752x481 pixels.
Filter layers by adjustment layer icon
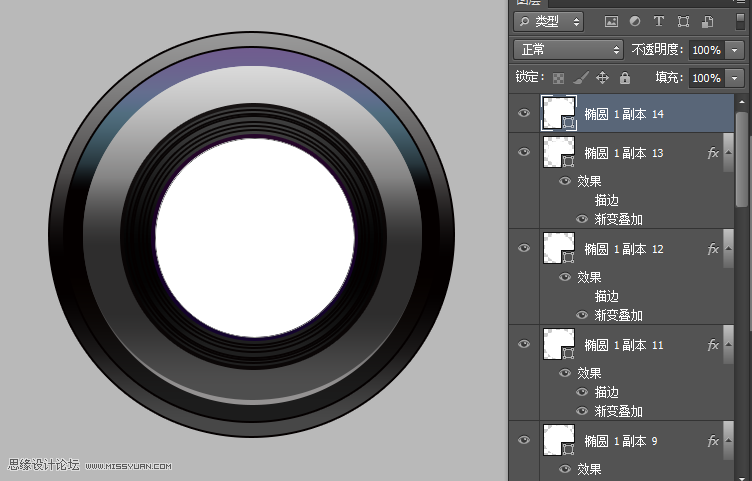tap(635, 22)
